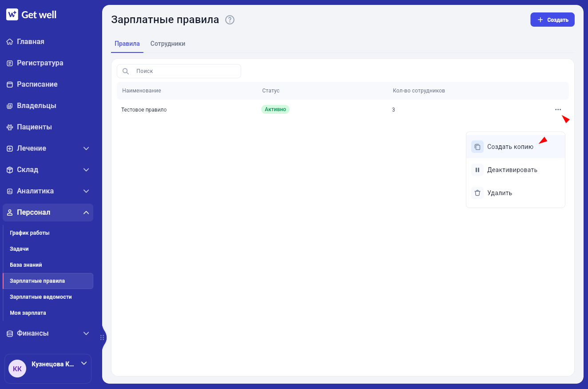
Task: Click the pause icon in context menu
Action: [x=477, y=170]
